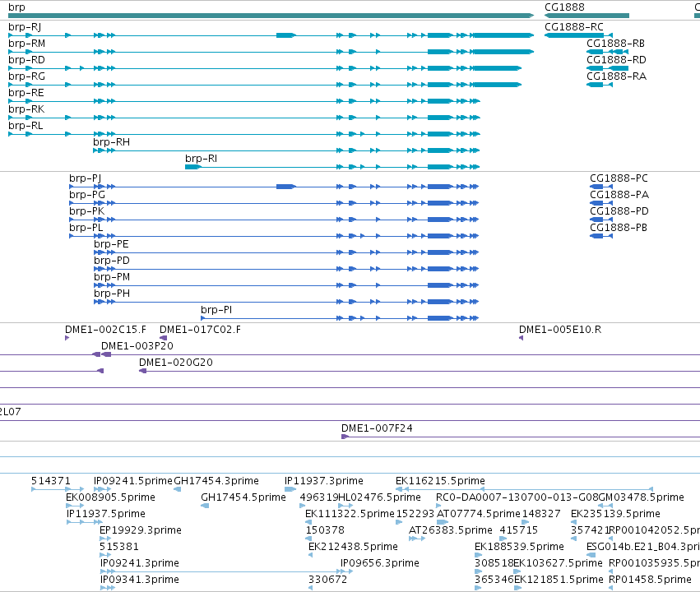Select the CG1888-PB protein label
The image size is (700, 592).
click(x=619, y=228)
